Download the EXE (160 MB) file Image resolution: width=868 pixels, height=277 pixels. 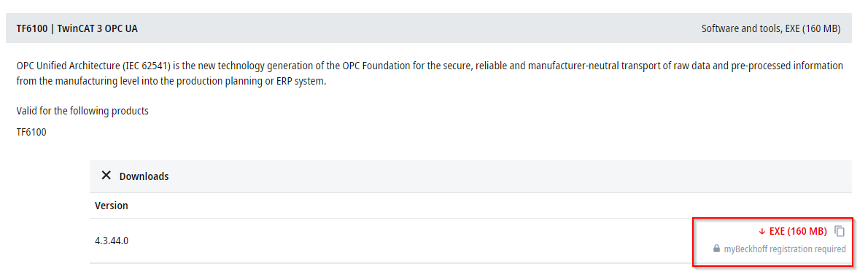click(x=798, y=231)
